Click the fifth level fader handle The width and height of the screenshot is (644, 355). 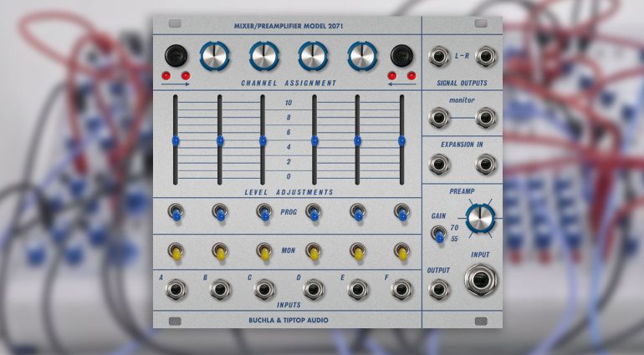coord(358,141)
